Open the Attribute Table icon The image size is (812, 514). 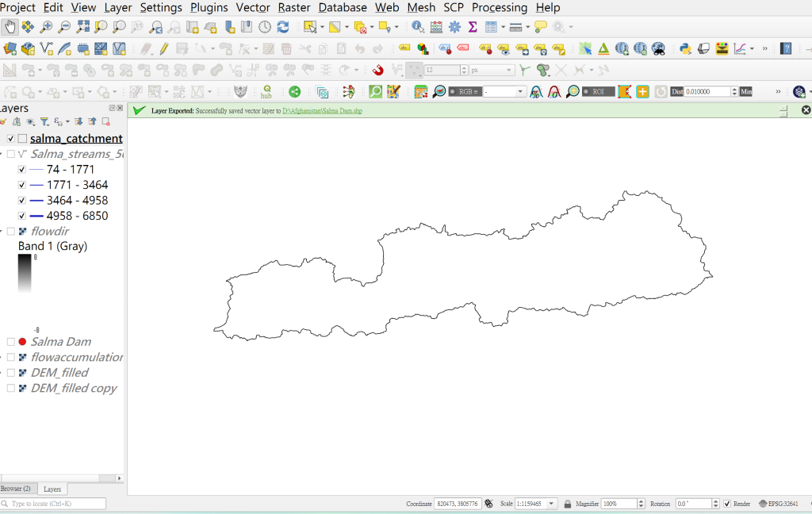tap(491, 27)
